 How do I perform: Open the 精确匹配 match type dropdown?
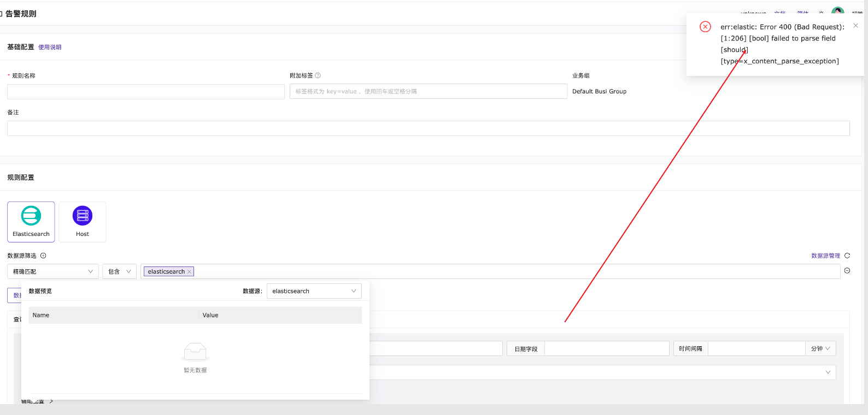click(x=53, y=271)
